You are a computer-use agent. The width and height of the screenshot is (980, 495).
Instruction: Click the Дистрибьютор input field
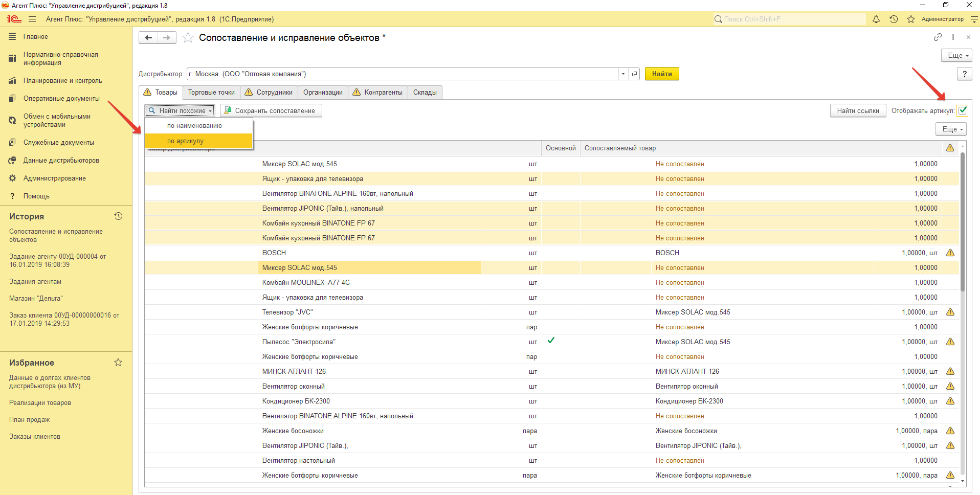point(402,74)
